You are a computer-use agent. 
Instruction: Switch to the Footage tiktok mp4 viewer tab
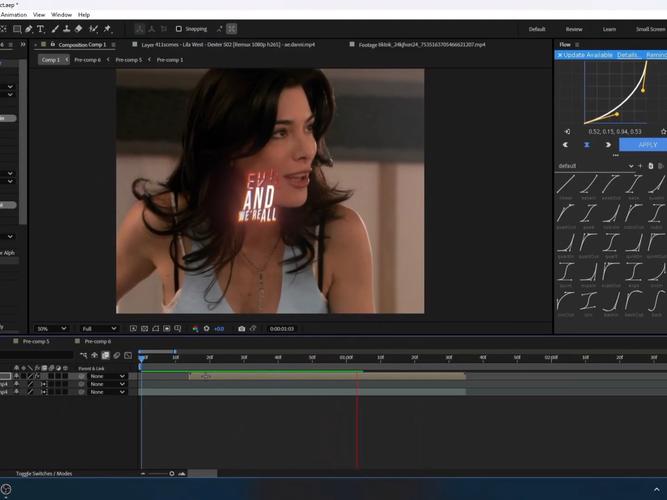pyautogui.click(x=422, y=44)
